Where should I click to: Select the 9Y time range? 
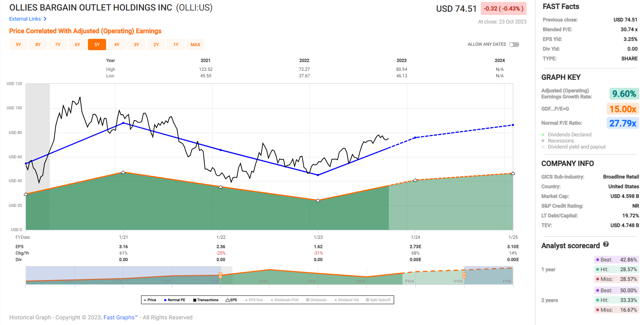pos(18,45)
